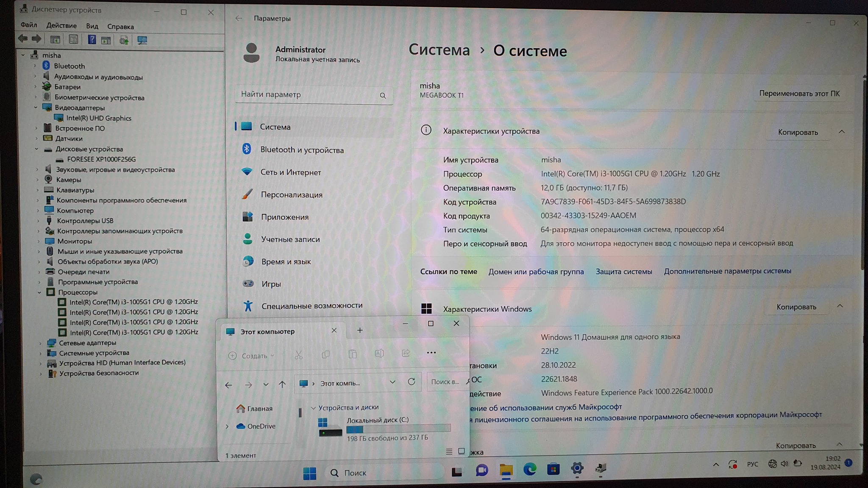Click the Cut scissors icon in Explorer
This screenshot has height=488, width=868.
(x=298, y=355)
